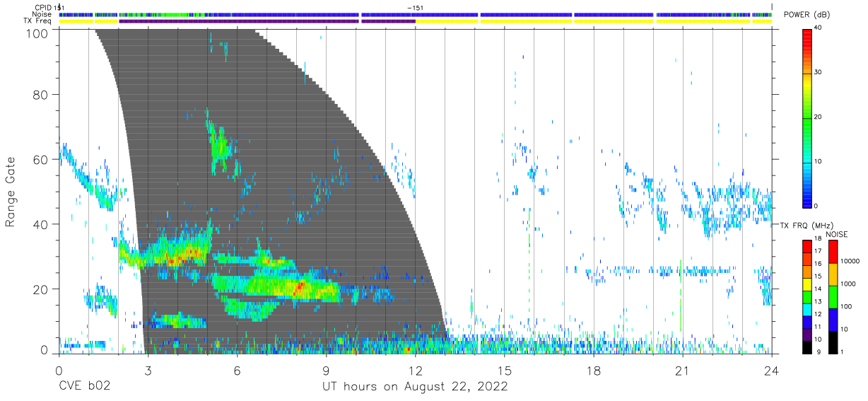
Task: Click the 'Range Gate' y-axis title
Action: pos(11,193)
